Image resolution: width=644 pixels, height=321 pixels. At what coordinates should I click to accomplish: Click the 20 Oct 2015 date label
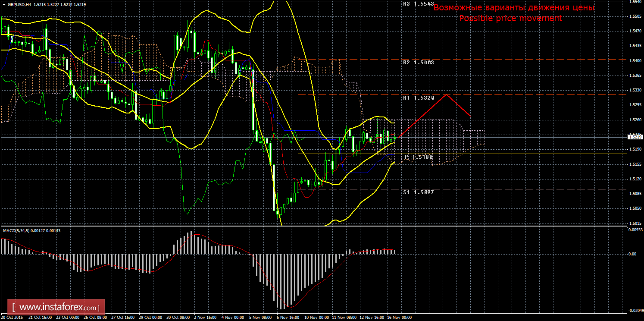point(12,317)
